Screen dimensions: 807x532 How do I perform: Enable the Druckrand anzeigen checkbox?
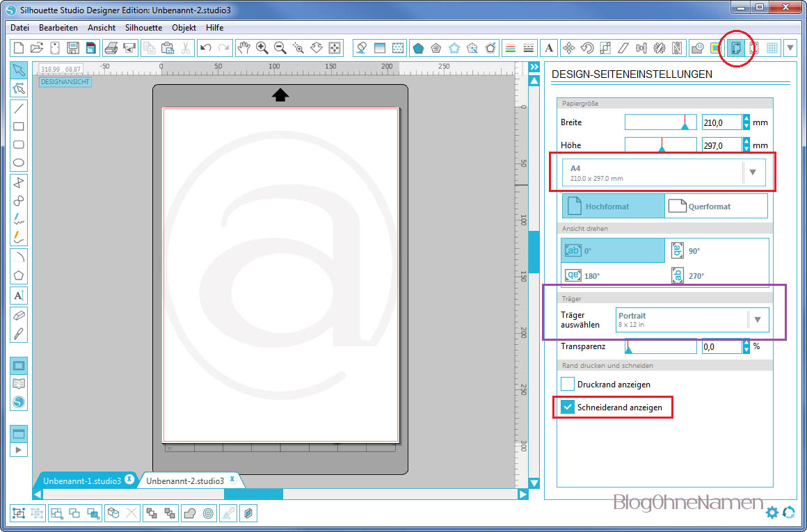568,384
